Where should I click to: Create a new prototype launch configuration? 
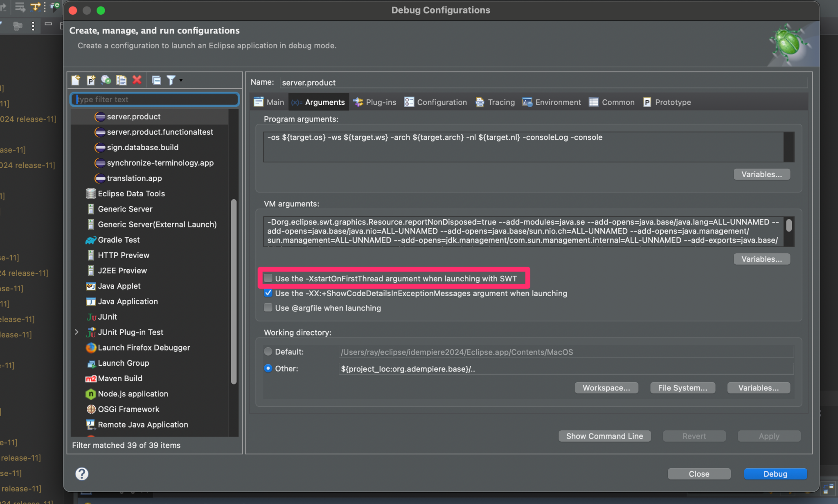coord(91,80)
